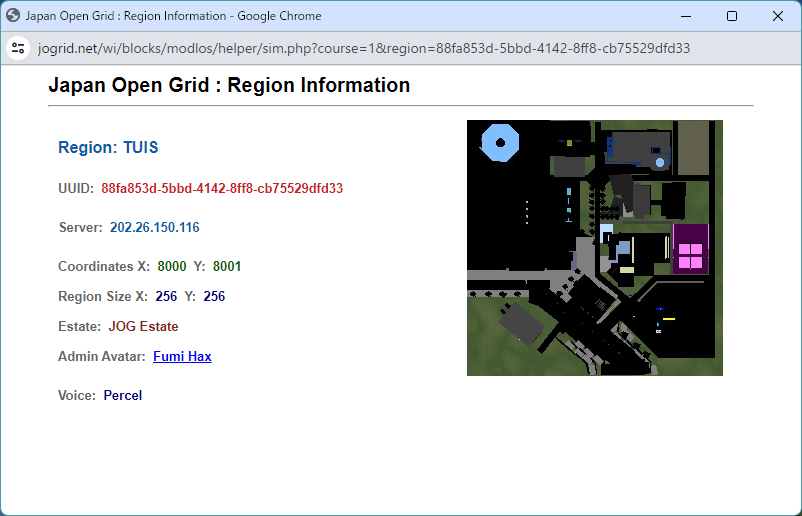Click the Japan Open Grid page heading
Viewport: 802px width, 516px height.
[229, 86]
